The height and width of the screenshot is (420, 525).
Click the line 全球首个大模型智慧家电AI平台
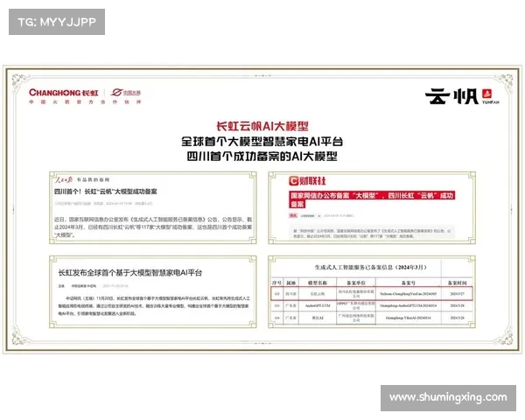coord(262,142)
